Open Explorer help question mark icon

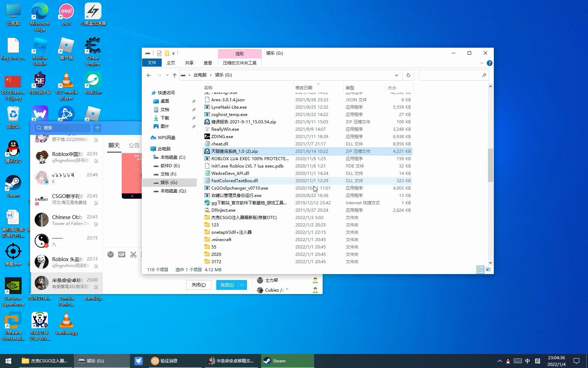click(490, 63)
